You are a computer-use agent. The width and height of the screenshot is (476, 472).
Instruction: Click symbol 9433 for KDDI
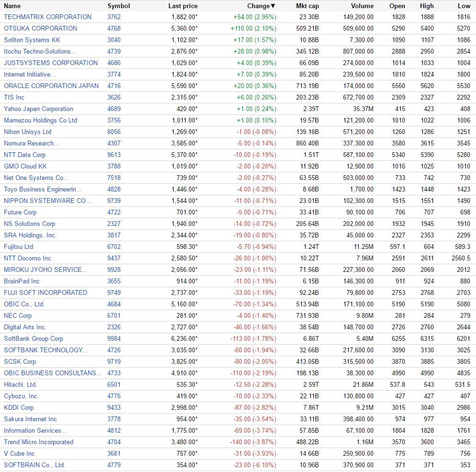114,408
